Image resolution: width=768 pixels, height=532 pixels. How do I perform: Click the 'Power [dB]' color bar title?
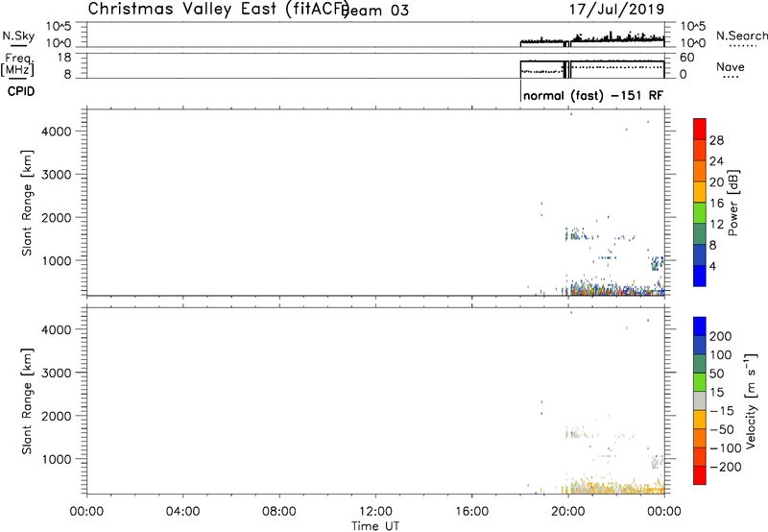(x=732, y=203)
